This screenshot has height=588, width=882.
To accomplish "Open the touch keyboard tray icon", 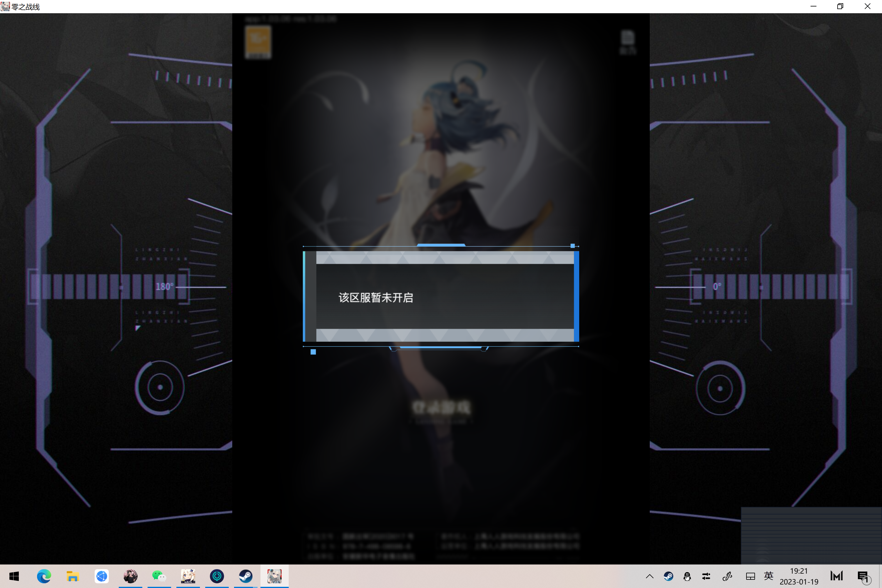I will (x=750, y=576).
